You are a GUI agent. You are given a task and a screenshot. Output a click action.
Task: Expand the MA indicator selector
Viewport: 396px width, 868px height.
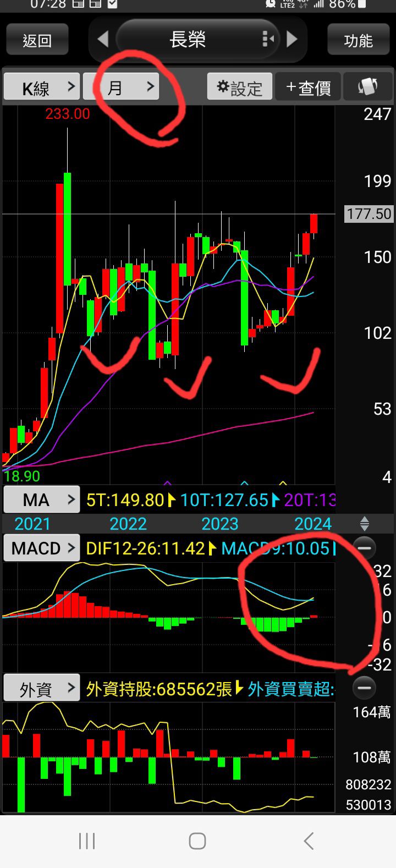point(42,499)
